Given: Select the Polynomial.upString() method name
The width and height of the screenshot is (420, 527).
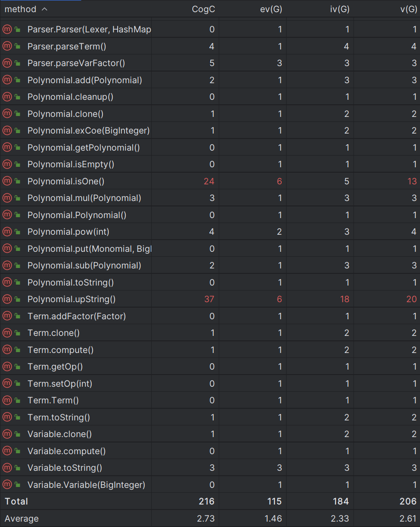Looking at the screenshot, I should [71, 299].
